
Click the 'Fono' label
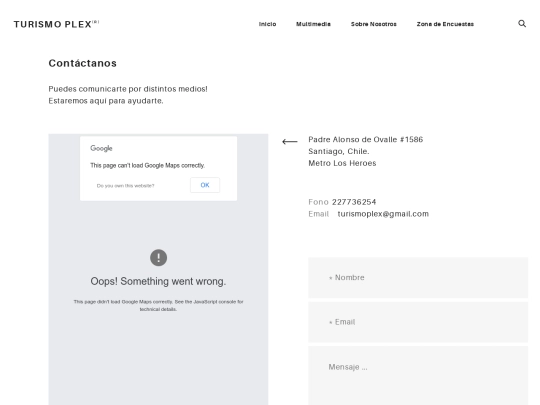pyautogui.click(x=318, y=202)
